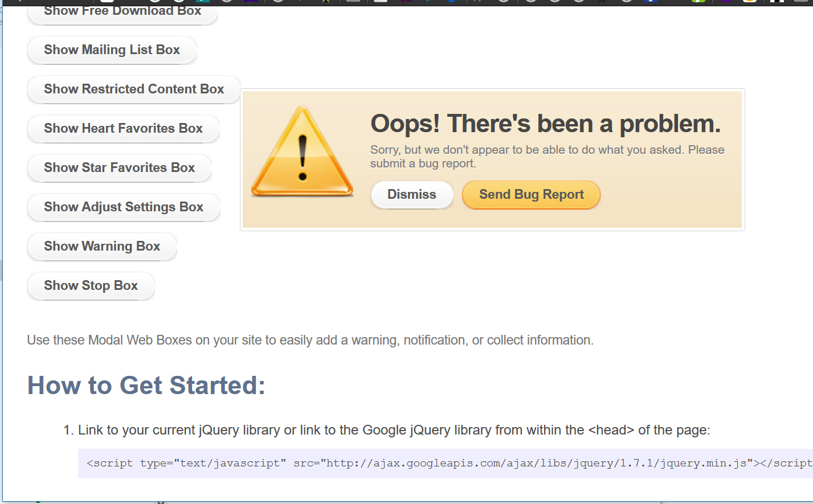Viewport: 813px width, 504px height.
Task: Show the Star Favorites Box
Action: click(x=119, y=168)
